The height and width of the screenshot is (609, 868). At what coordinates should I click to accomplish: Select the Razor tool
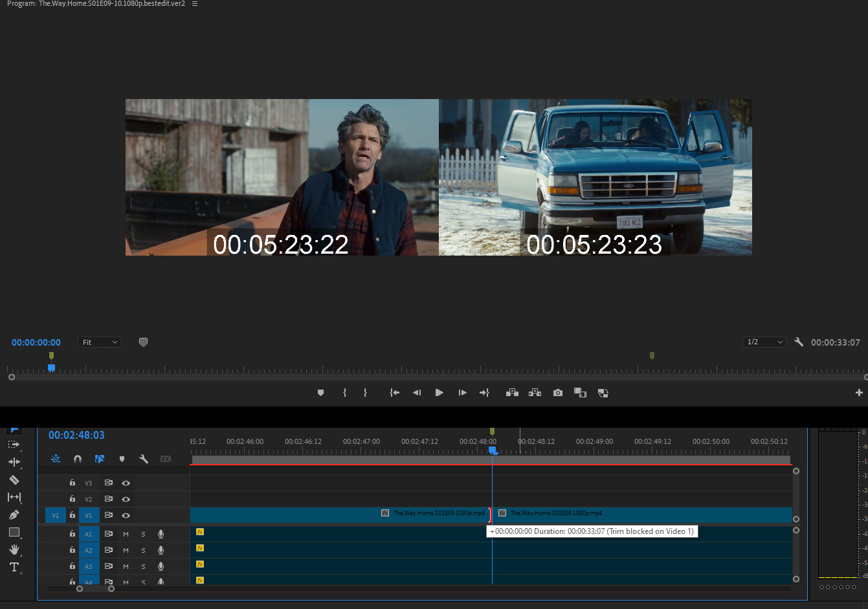click(x=14, y=480)
